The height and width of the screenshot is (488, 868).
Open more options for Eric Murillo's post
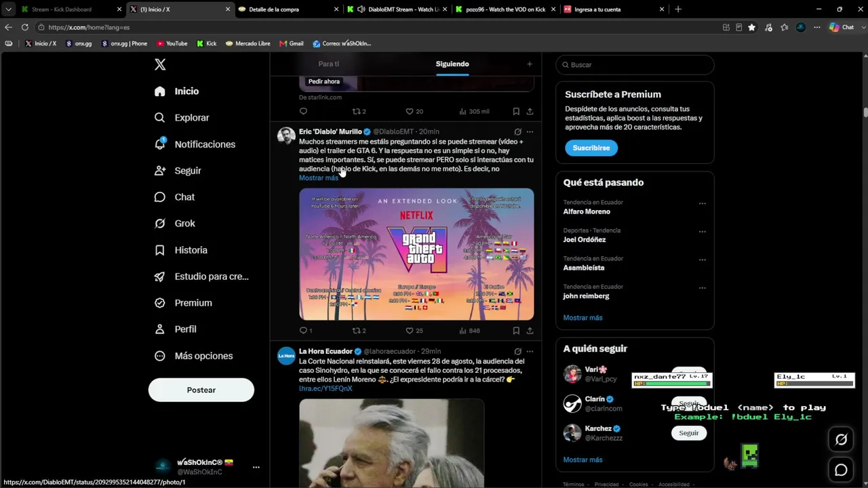(x=530, y=131)
